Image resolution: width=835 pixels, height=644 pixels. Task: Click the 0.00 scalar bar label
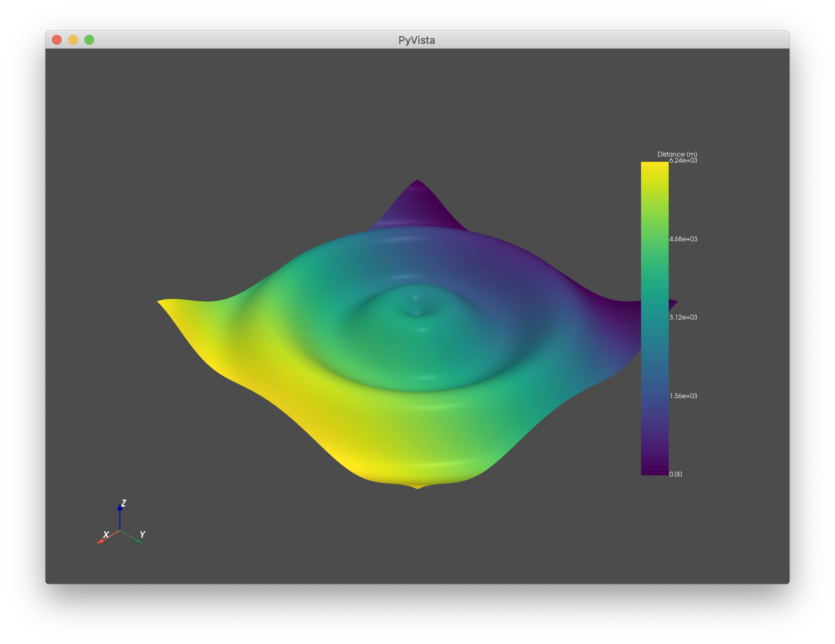676,474
